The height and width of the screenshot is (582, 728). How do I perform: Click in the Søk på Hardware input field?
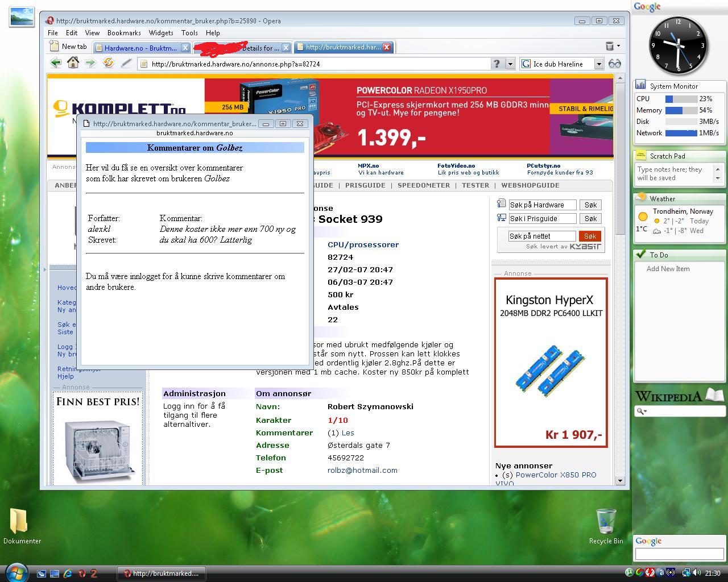coord(542,205)
